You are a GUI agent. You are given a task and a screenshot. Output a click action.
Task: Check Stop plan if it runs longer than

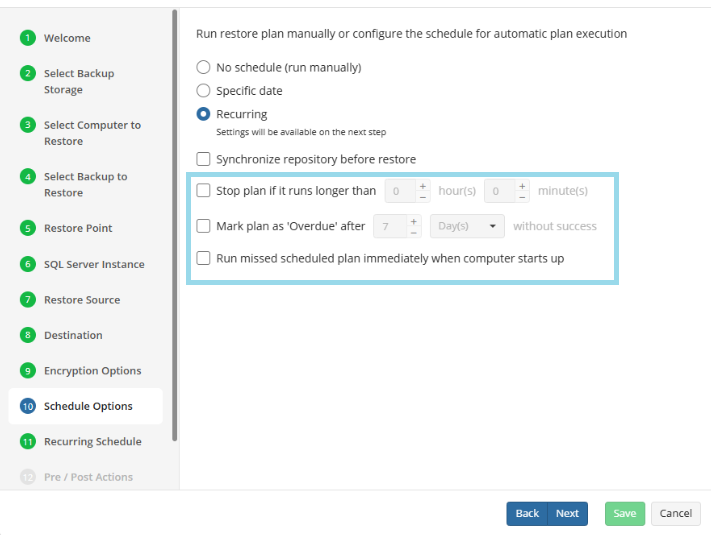[204, 191]
